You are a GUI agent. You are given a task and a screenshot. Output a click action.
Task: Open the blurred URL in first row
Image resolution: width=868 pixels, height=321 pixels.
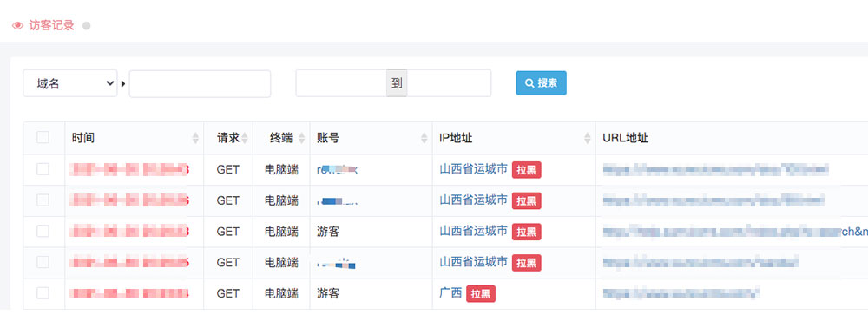point(716,169)
